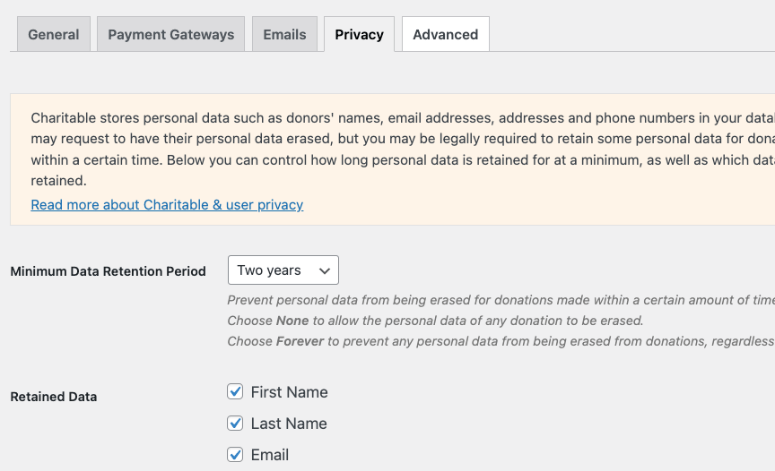This screenshot has width=775, height=471.
Task: Open the Advanced settings tab
Action: coord(445,34)
